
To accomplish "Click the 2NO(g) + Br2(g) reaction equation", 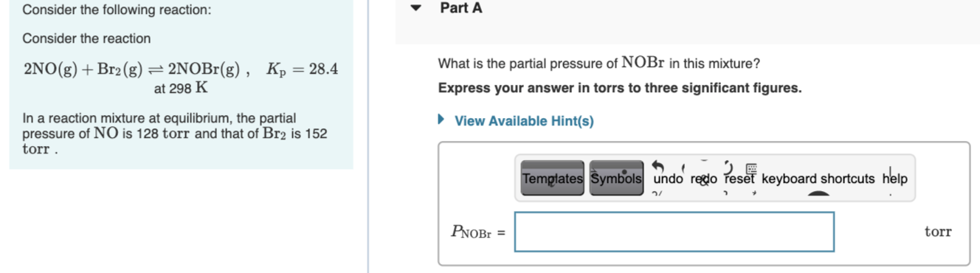I will coord(132,70).
